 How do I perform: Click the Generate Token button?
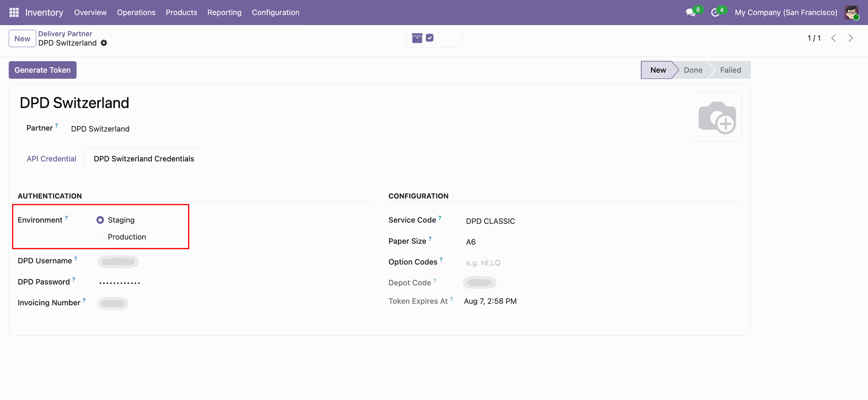42,70
